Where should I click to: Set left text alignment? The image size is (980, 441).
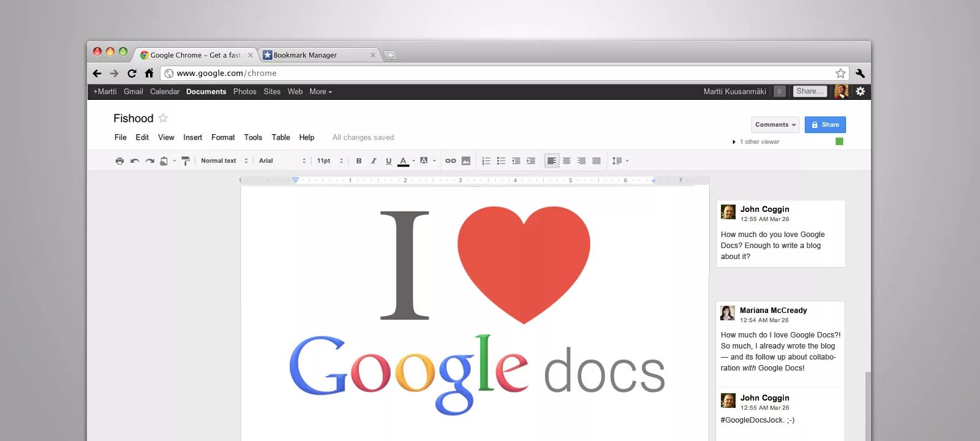click(x=552, y=161)
